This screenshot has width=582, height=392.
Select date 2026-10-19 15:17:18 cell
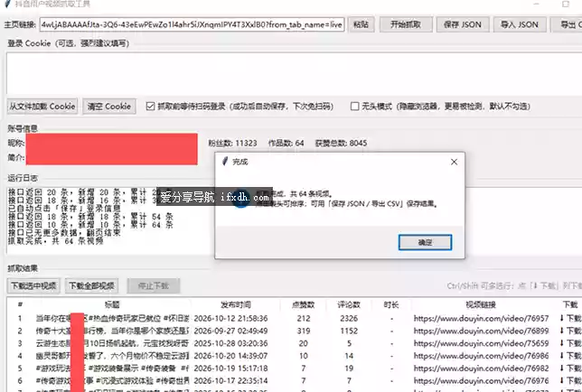pyautogui.click(x=230, y=369)
